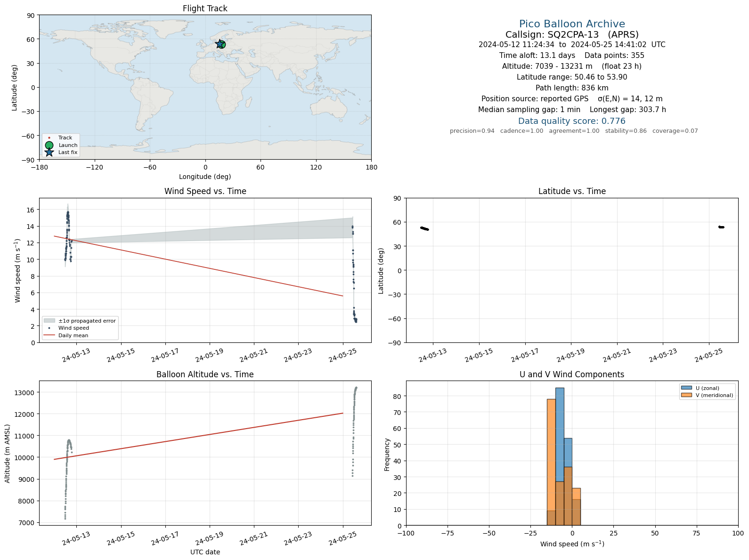Click the UTC date range starting 2024-05-12 11:24:34
The width and height of the screenshot is (749, 560).
572,45
